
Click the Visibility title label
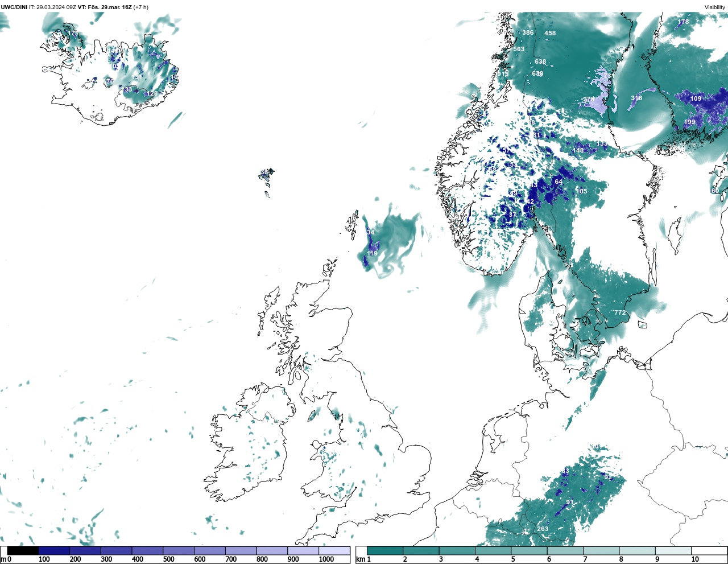(x=715, y=7)
